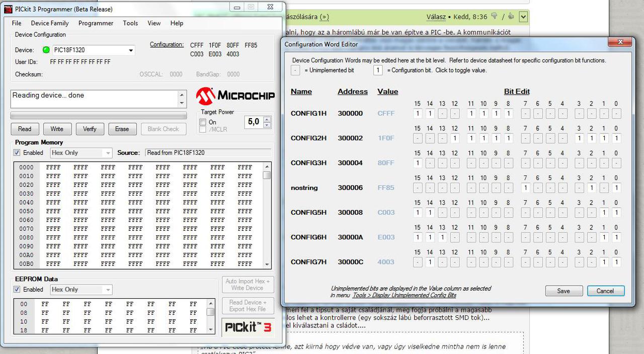
Task: Click the 30000A address text
Action: [351, 237]
